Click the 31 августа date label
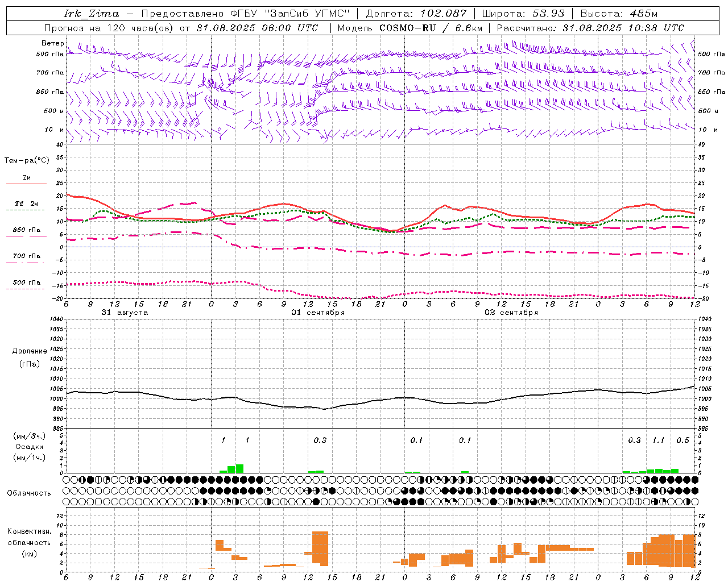 pos(125,313)
